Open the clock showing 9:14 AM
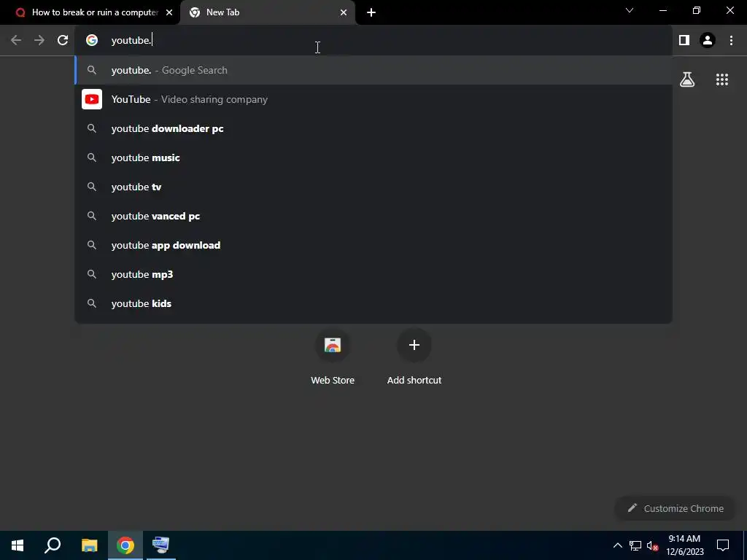 [684, 545]
